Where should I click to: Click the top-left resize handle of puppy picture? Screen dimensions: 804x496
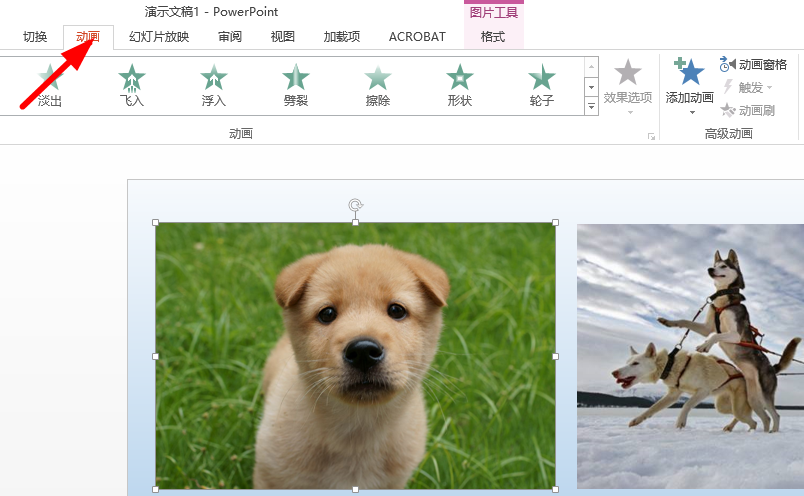(x=155, y=223)
